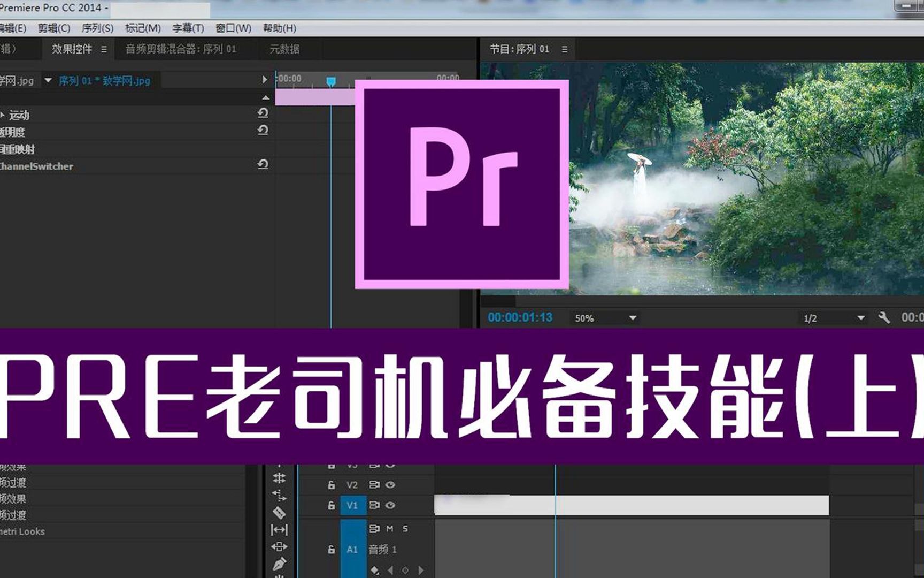Screen dimensions: 924x578
Task: Open the 标记(M) menu
Action: click(x=143, y=28)
